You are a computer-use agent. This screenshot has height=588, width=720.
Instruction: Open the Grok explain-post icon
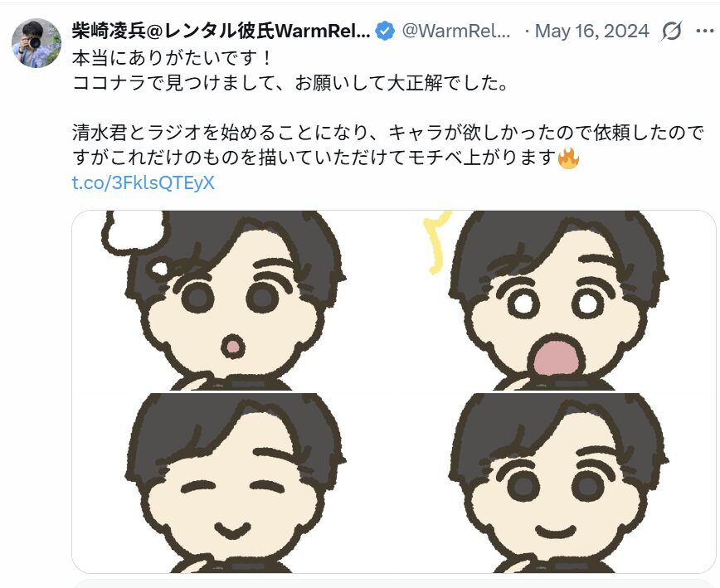[x=671, y=32]
